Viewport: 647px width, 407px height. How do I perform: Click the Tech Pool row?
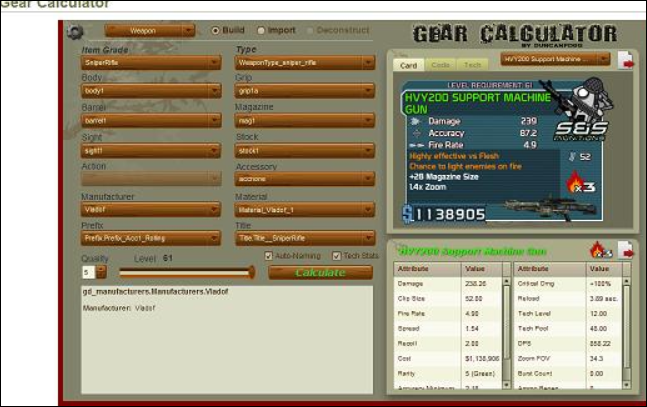(568, 329)
